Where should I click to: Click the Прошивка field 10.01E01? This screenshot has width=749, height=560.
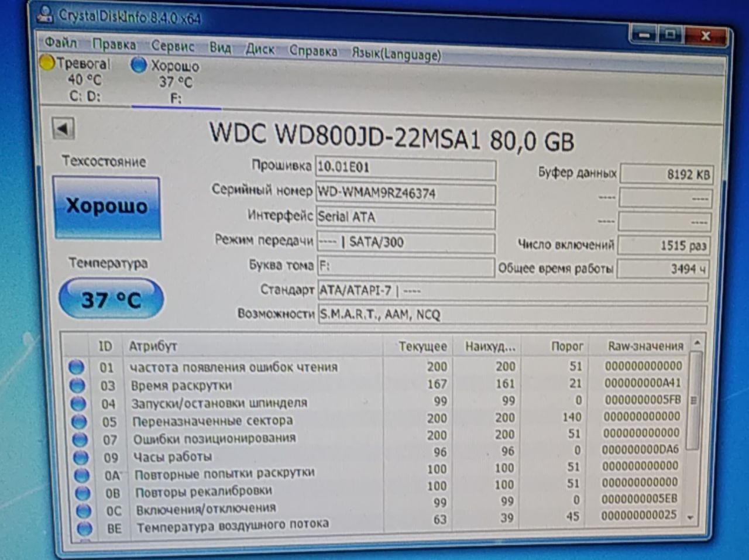pos(406,169)
